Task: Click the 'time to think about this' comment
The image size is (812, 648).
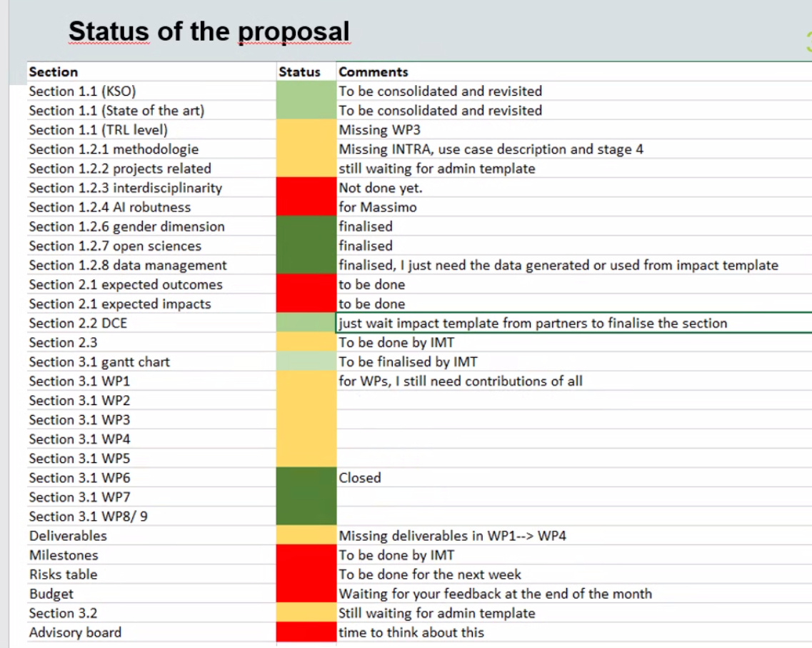Action: point(411,632)
